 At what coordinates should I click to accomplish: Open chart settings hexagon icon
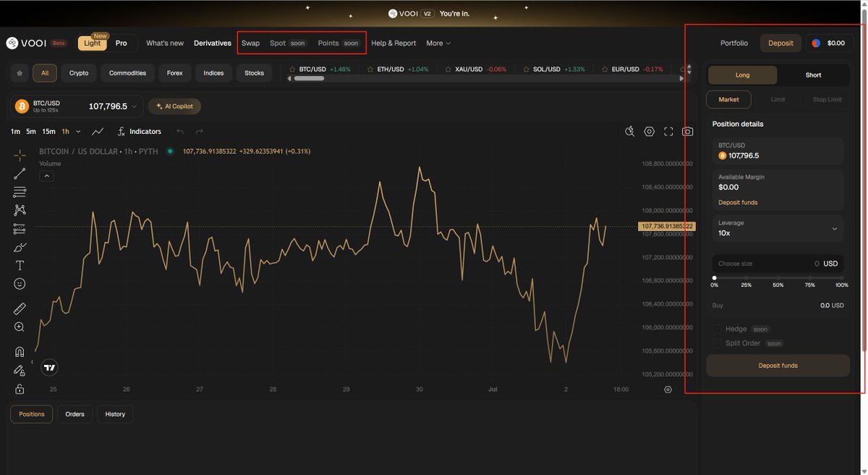coord(650,132)
